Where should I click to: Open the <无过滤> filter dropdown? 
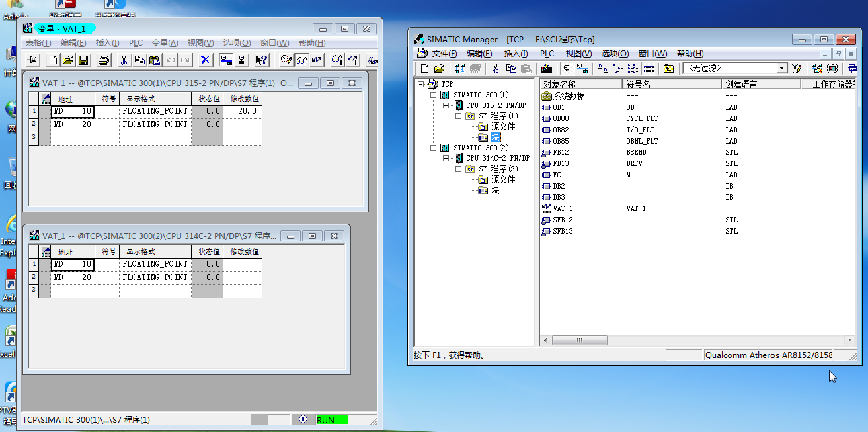pyautogui.click(x=782, y=68)
